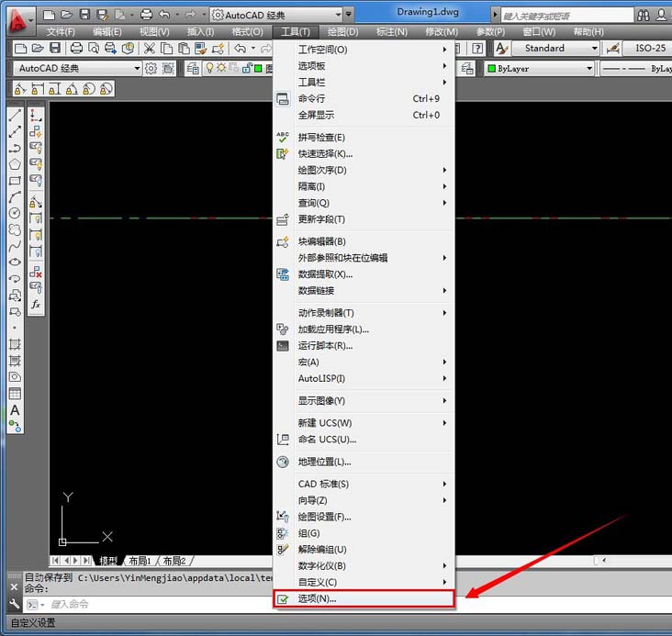The height and width of the screenshot is (636, 672).
Task: Click the command line wrench settings icon
Action: (x=14, y=604)
